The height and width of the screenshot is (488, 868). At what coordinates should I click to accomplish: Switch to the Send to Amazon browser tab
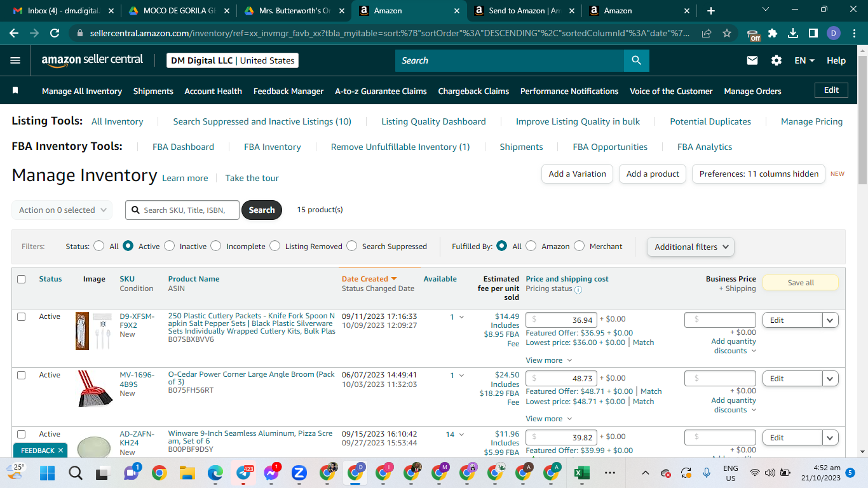(x=524, y=11)
